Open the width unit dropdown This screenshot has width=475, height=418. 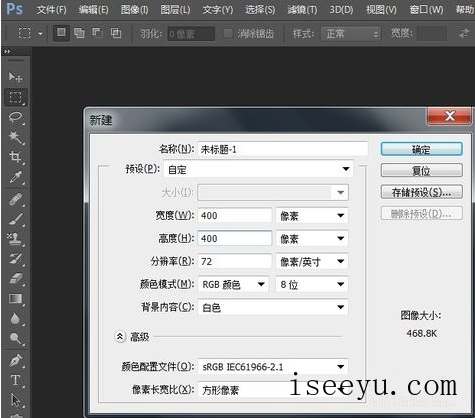pos(312,216)
